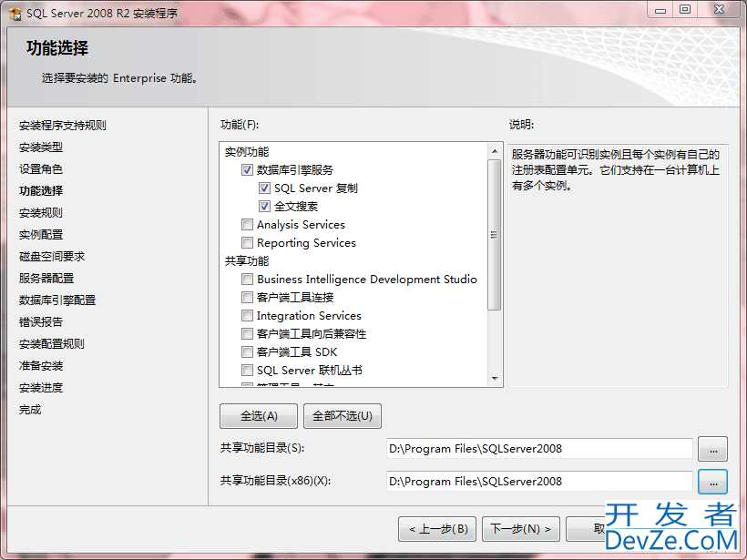The width and height of the screenshot is (747, 560).
Task: Select the 错误报告 step
Action: 41,322
